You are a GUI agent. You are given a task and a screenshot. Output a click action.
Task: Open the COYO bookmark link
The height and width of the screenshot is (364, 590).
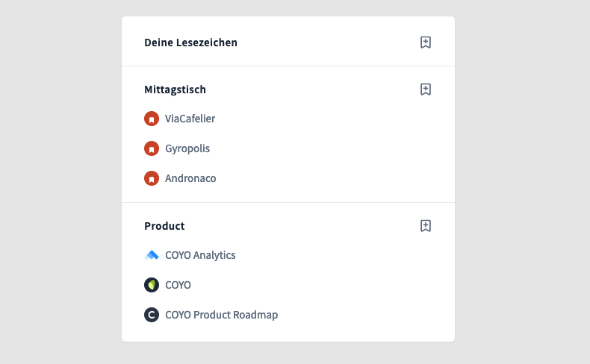click(x=178, y=285)
